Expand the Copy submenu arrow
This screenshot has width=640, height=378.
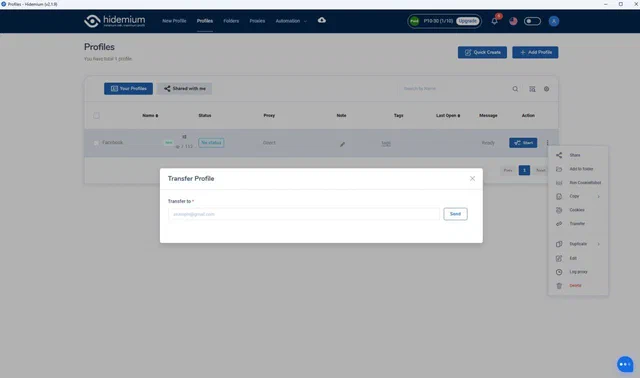598,196
